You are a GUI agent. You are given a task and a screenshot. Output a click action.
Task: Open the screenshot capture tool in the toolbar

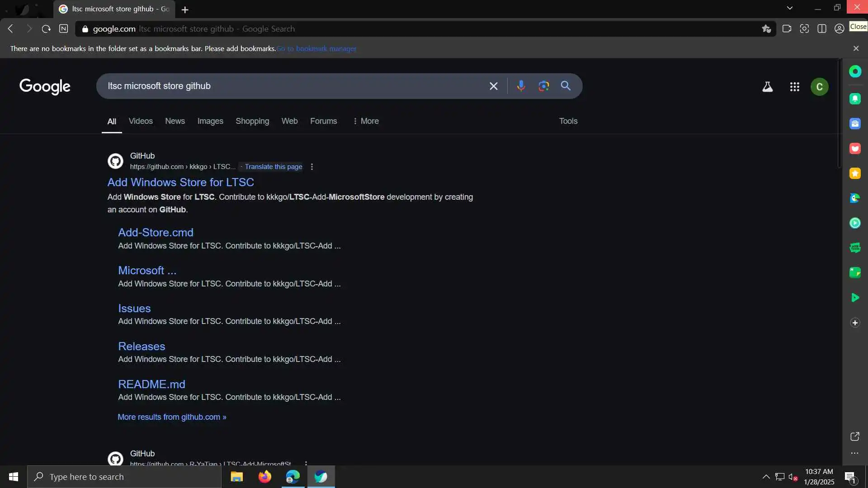point(804,29)
